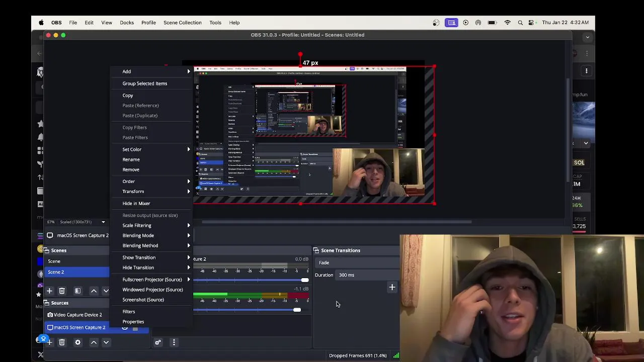Select Rename in the context menu
Screen dimensions: 644x362
[x=131, y=159]
